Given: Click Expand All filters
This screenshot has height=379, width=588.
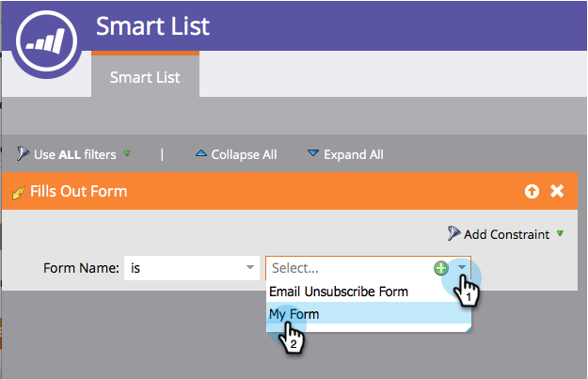Looking at the screenshot, I should click(x=353, y=154).
